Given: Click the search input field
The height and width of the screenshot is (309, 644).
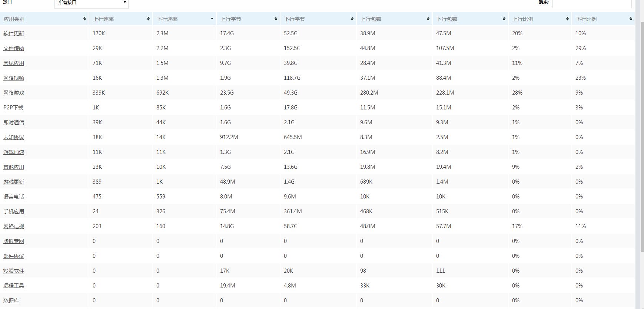Looking at the screenshot, I should click(592, 3).
